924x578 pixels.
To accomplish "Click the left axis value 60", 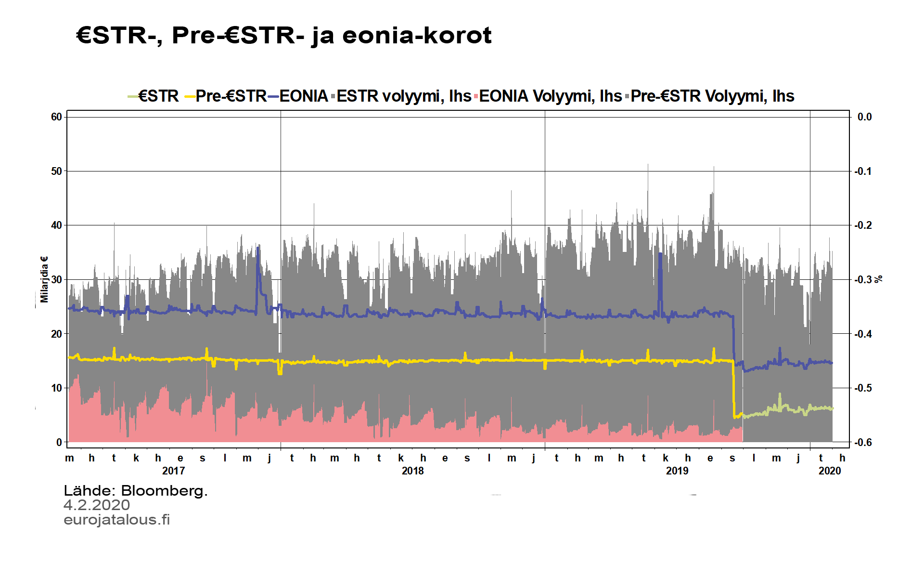I will point(56,117).
